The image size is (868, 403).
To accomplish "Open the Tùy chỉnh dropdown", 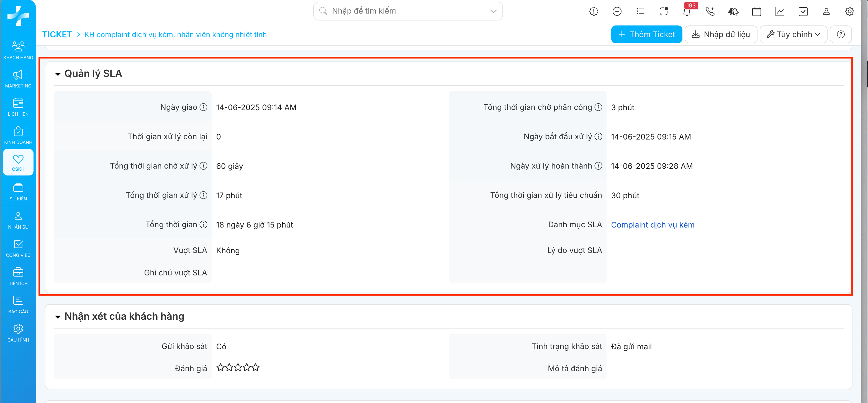I will click(793, 34).
